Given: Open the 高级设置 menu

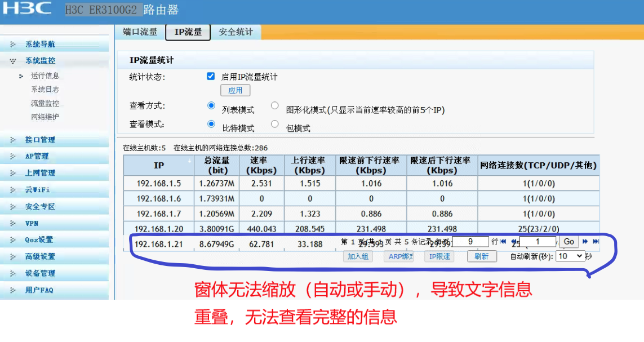Looking at the screenshot, I should pos(40,256).
